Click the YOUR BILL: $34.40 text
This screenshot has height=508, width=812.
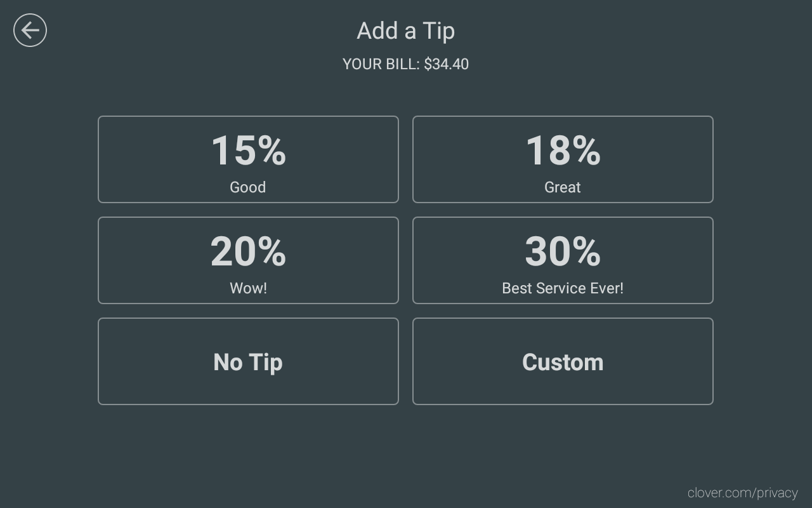tap(405, 63)
